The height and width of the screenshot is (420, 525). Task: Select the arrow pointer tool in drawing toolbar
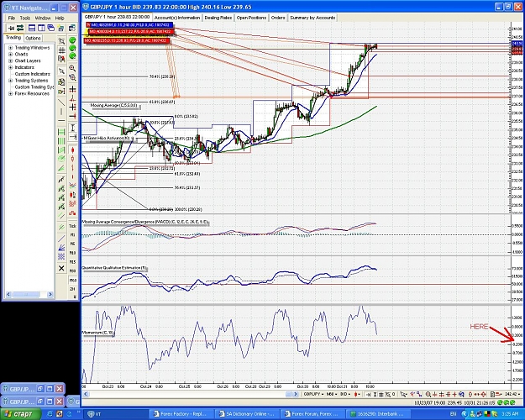[x=61, y=71]
